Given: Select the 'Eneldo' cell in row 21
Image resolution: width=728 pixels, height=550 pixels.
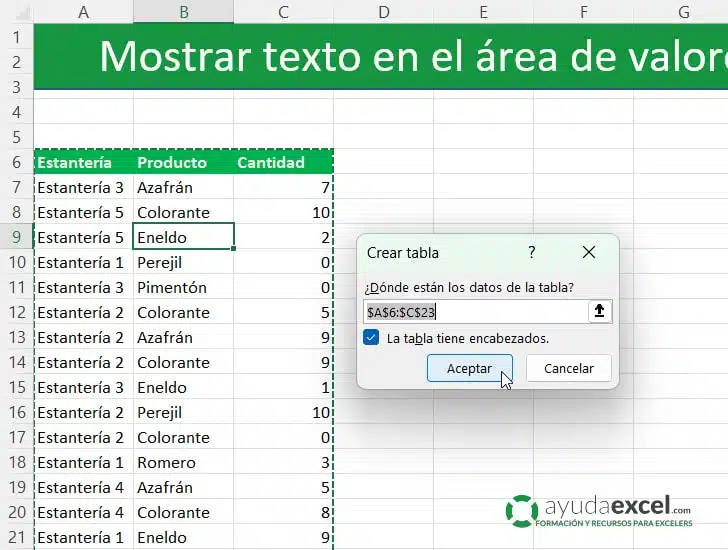Looking at the screenshot, I should [183, 537].
